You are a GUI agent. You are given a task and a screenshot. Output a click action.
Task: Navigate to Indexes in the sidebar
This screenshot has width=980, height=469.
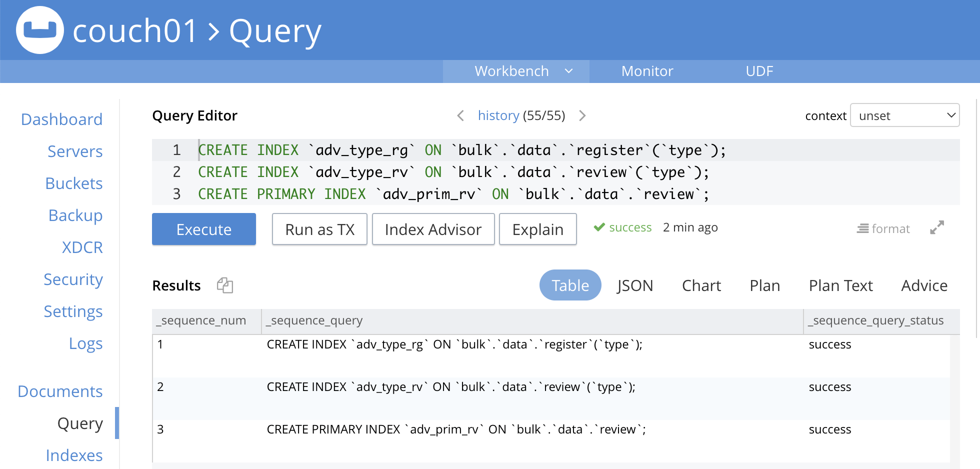[x=73, y=455]
